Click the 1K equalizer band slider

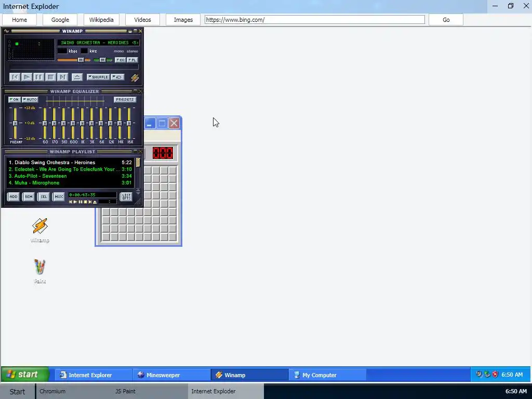(x=82, y=123)
